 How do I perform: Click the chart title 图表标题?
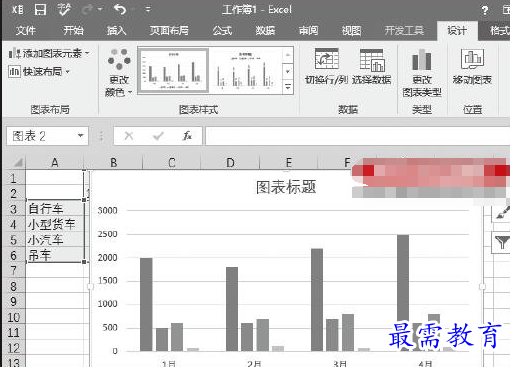coord(286,187)
